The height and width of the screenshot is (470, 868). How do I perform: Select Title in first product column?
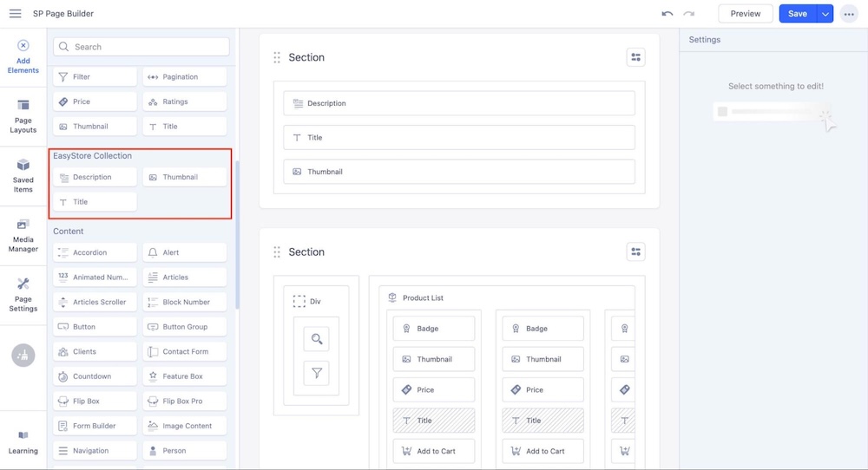pyautogui.click(x=433, y=421)
